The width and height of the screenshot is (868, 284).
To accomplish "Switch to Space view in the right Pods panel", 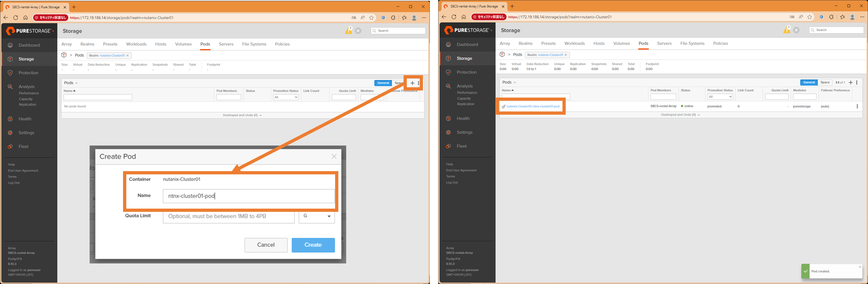I will coord(825,82).
